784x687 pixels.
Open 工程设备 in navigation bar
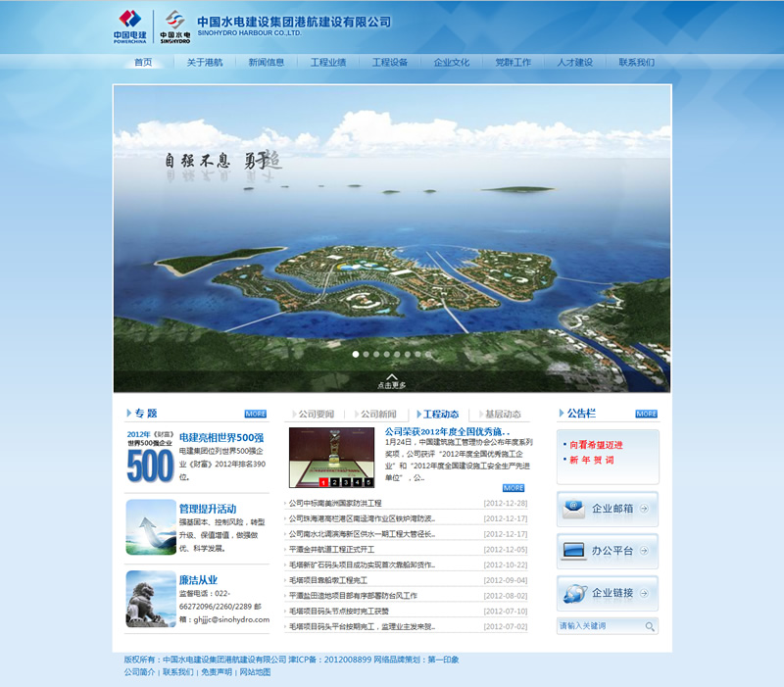click(x=389, y=62)
